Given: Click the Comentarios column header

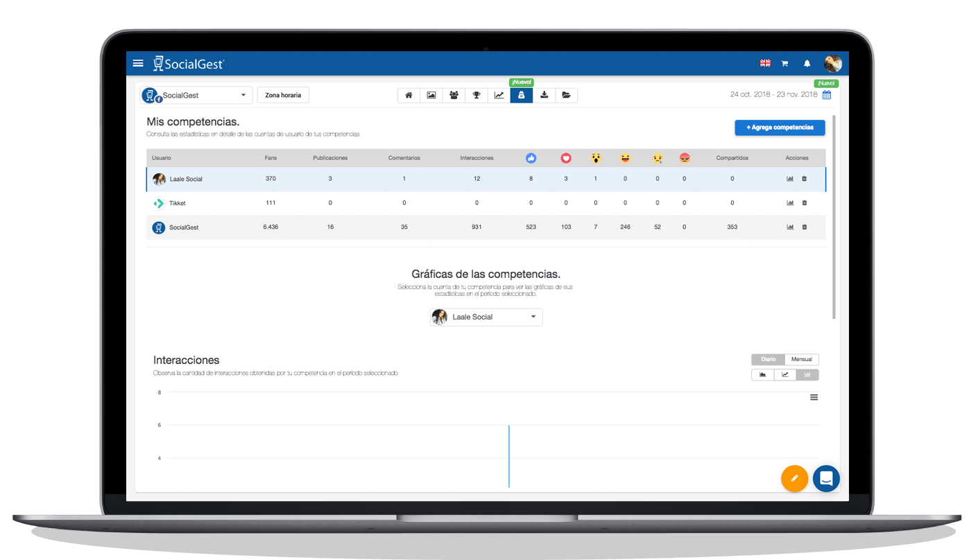Looking at the screenshot, I should click(404, 158).
